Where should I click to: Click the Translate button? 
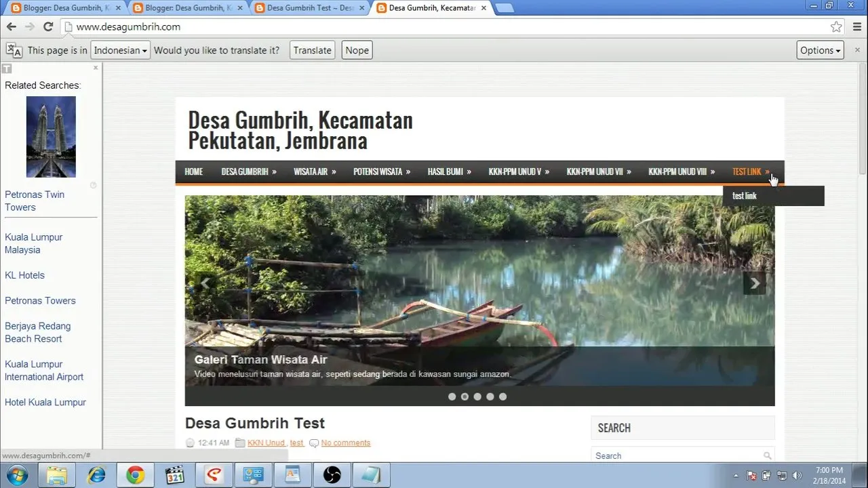tap(313, 50)
